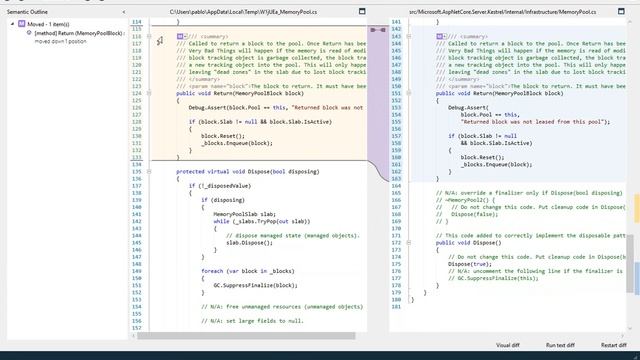Collapse the Return method fold at right line 151
640x360 pixels.
(x=409, y=93)
